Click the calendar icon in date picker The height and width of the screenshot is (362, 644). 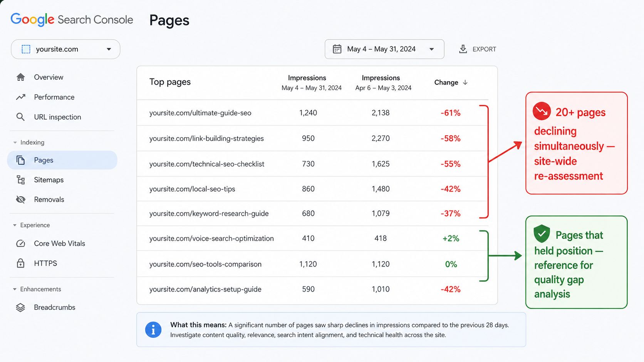[x=337, y=49]
